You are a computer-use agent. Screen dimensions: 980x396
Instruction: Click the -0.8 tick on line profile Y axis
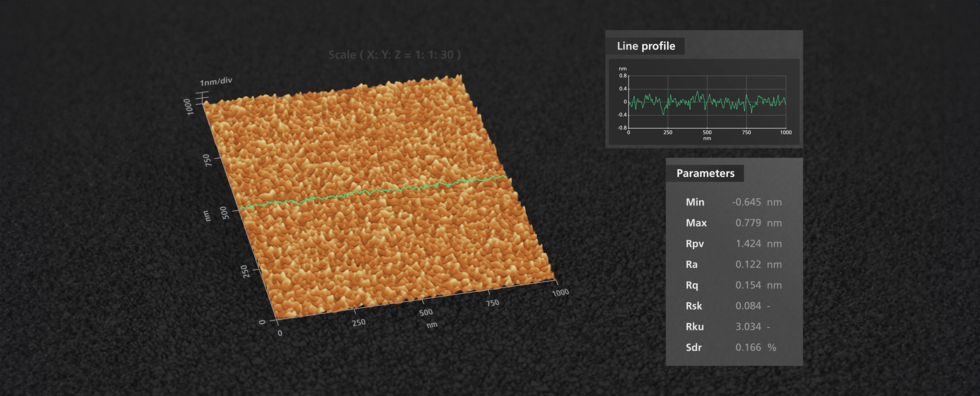pyautogui.click(x=622, y=127)
